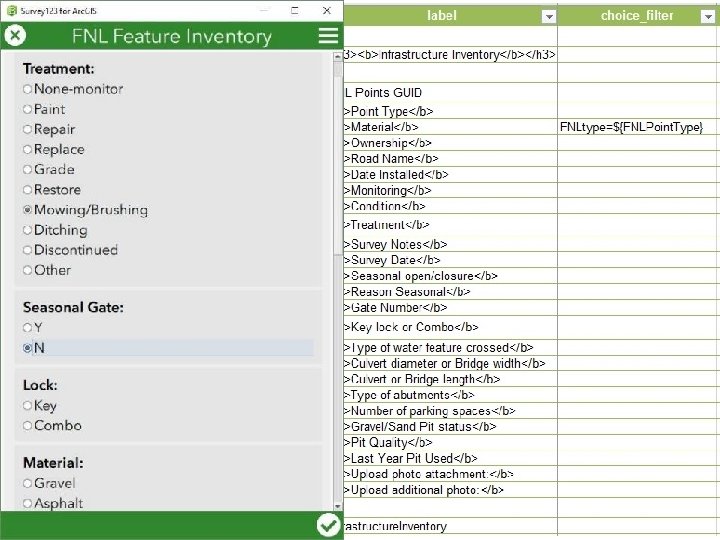Select the Reason Seasonal label cell

450,292
